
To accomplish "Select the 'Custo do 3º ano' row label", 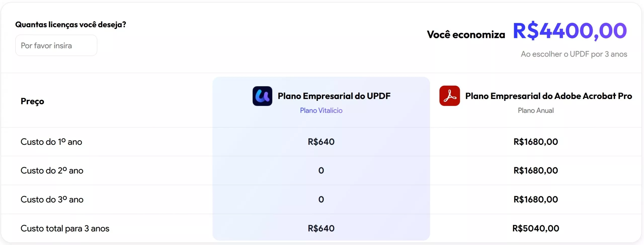I will (x=52, y=199).
